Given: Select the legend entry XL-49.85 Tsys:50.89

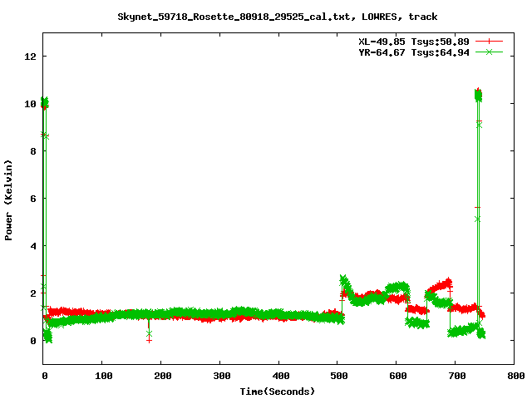Looking at the screenshot, I should [x=414, y=42].
